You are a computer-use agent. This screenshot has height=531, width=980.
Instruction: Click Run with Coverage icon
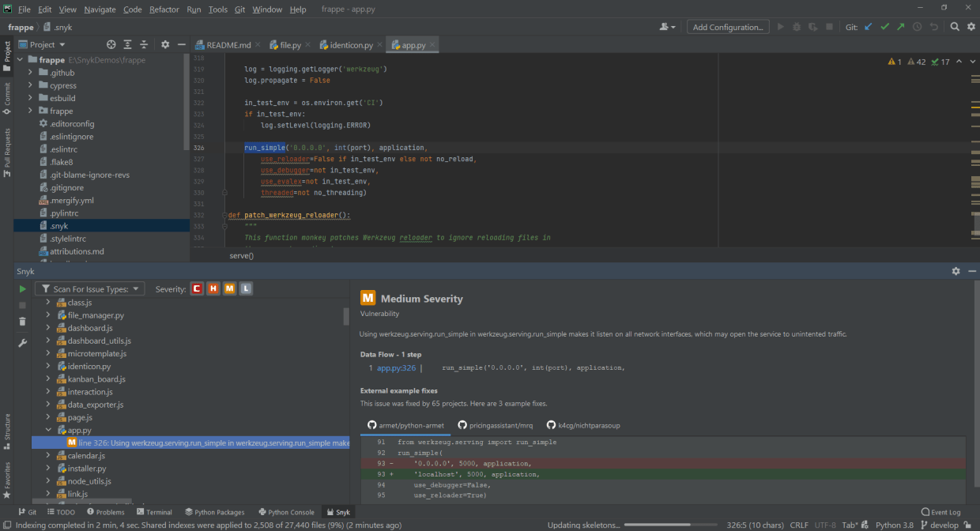812,27
